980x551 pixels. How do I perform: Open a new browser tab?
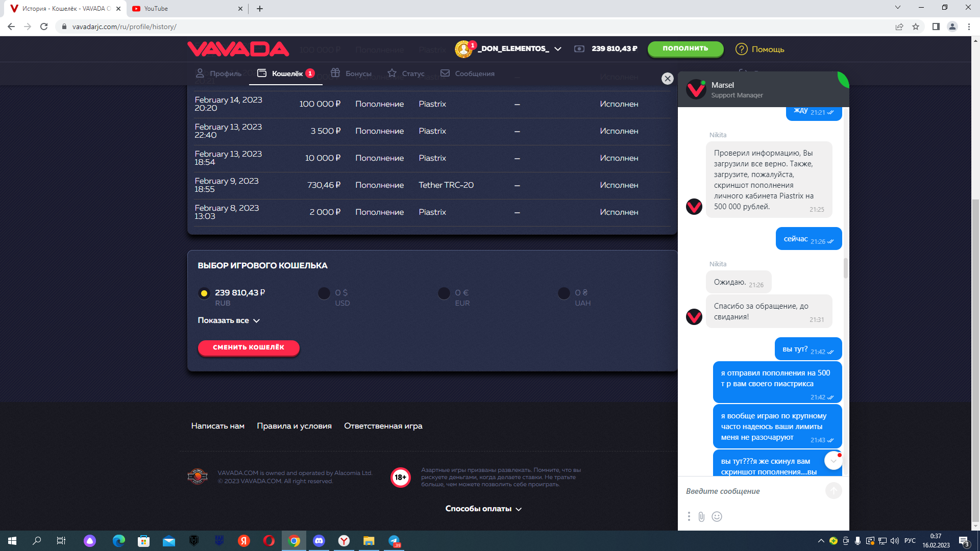pos(260,9)
